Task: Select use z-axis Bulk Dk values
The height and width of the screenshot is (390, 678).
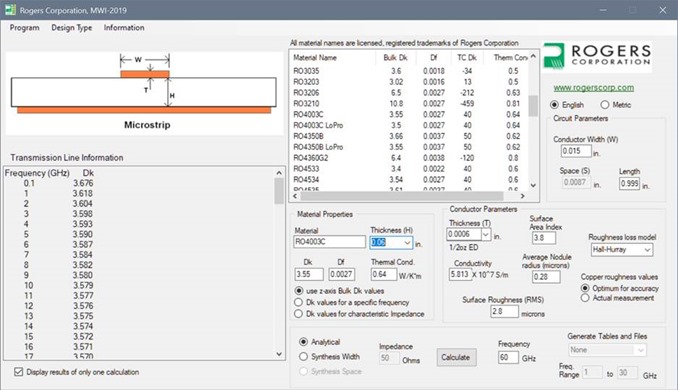Action: (298, 291)
